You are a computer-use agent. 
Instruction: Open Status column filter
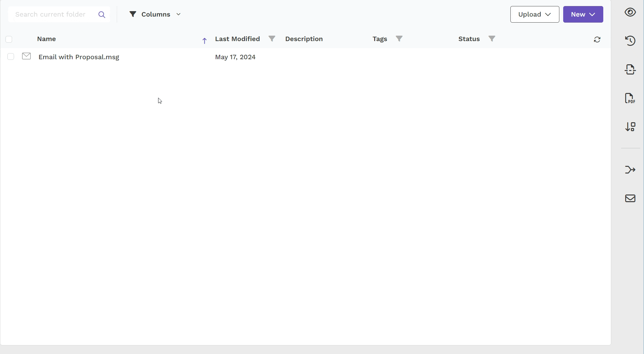click(x=492, y=39)
